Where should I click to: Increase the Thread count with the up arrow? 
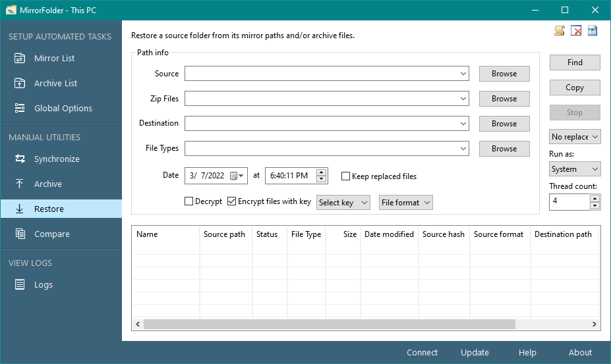[595, 199]
